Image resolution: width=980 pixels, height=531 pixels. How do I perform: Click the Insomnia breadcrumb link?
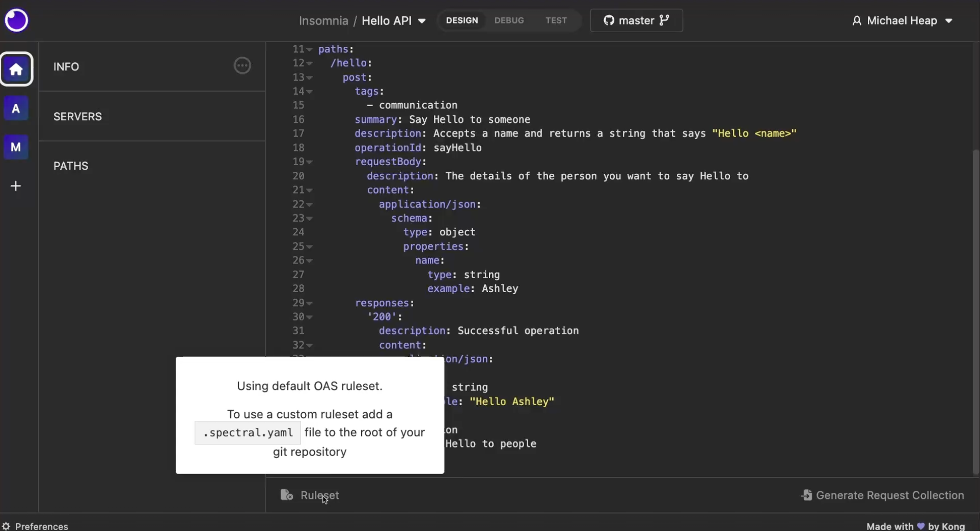coord(323,21)
